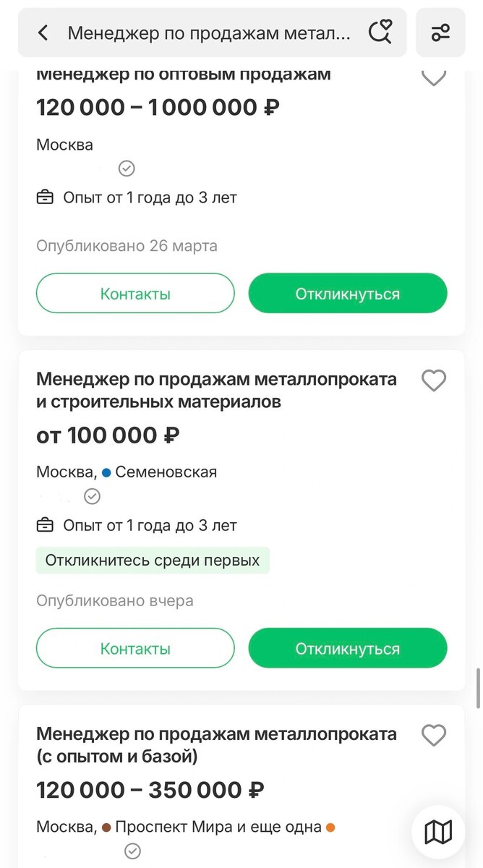Screen dimensions: 483x868
Task: Tap Контакты on the Семеновская vacancy card
Action: point(135,648)
